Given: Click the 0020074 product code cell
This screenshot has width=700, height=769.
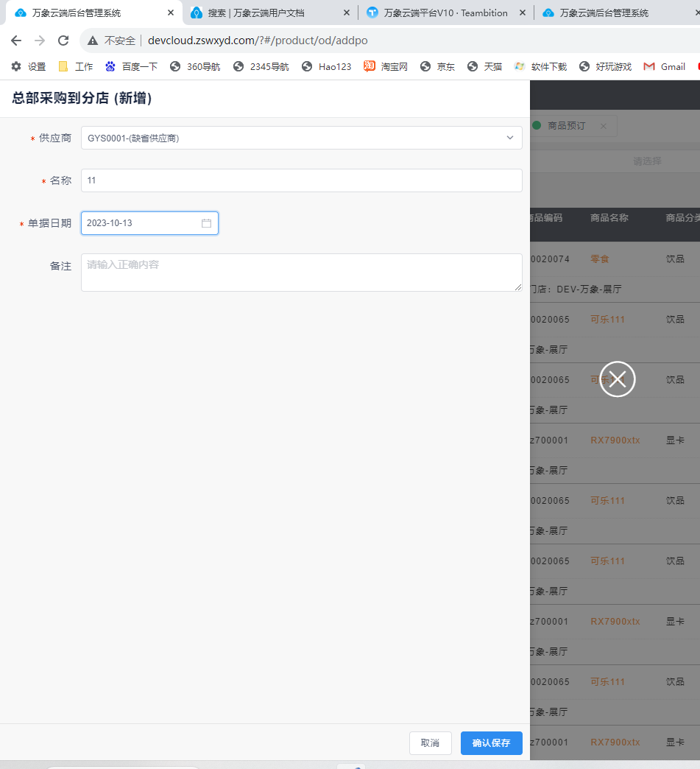Looking at the screenshot, I should click(x=550, y=259).
